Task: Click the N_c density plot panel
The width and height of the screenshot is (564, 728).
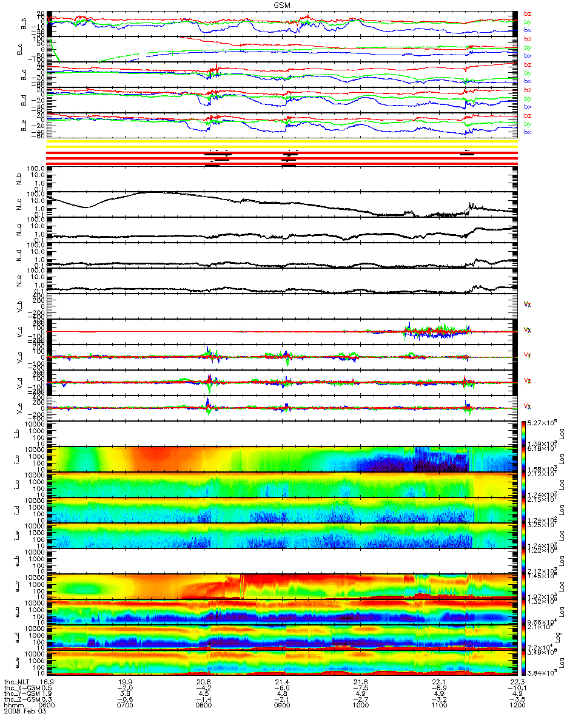Action: coord(283,205)
